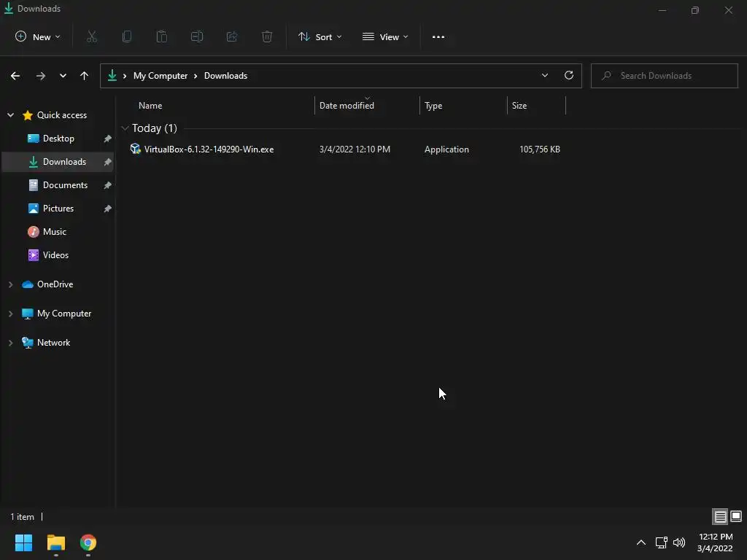Expand the OneDrive tree node
747x560 pixels.
click(10, 284)
